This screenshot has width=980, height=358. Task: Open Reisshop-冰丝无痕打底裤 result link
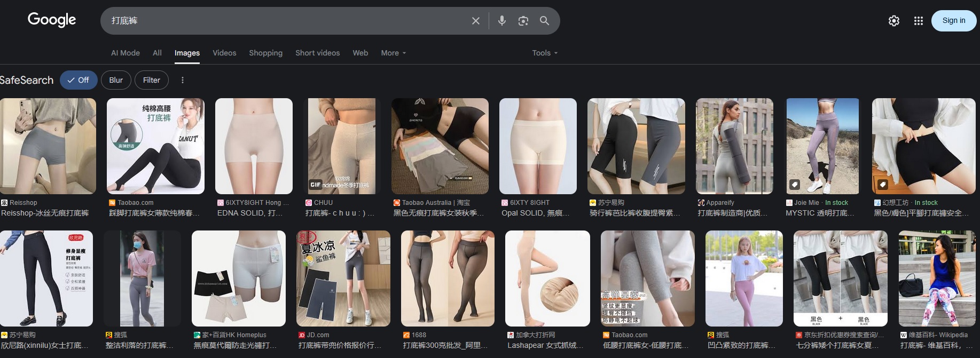tap(45, 213)
